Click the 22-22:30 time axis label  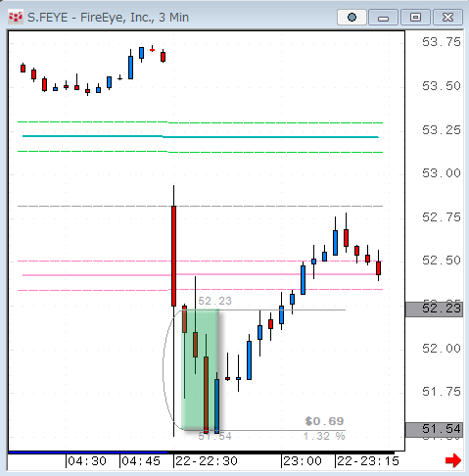click(x=207, y=461)
